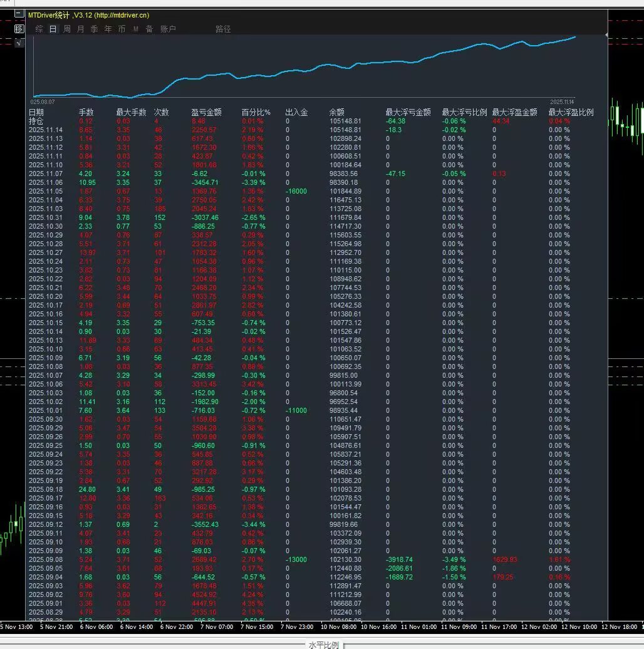
Task: Click the mtdriver.cn link in the title
Action: coord(122,15)
